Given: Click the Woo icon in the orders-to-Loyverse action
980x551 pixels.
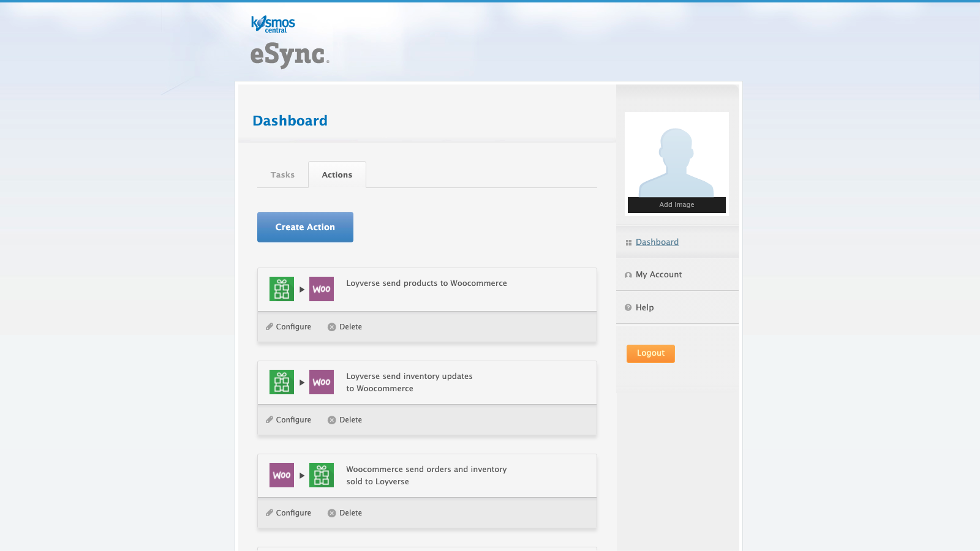Looking at the screenshot, I should click(x=281, y=475).
